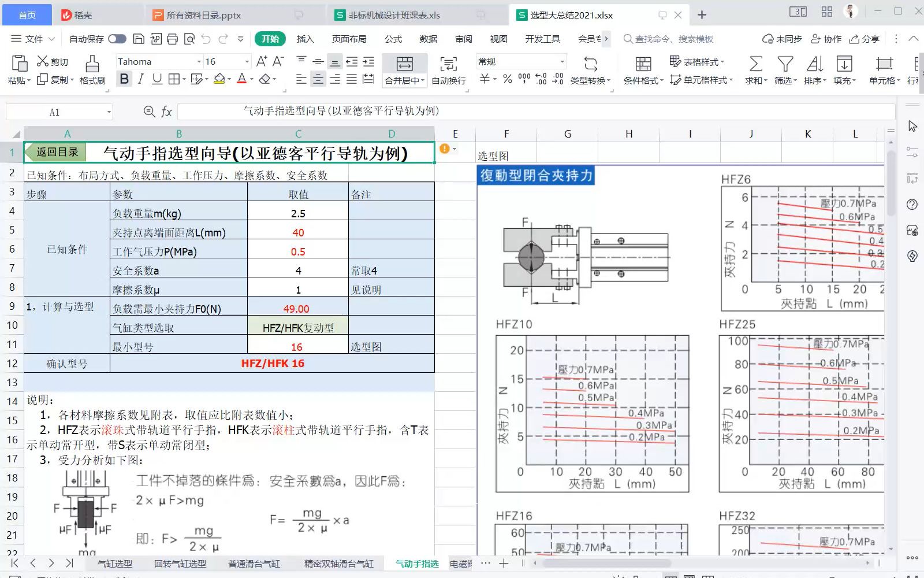
Task: Click the horizontal scrollbar thumb
Action: [606, 562]
